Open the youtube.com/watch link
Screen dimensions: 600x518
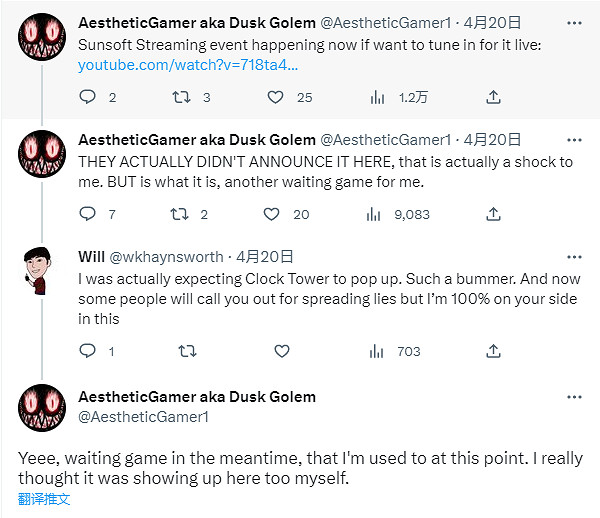click(187, 64)
